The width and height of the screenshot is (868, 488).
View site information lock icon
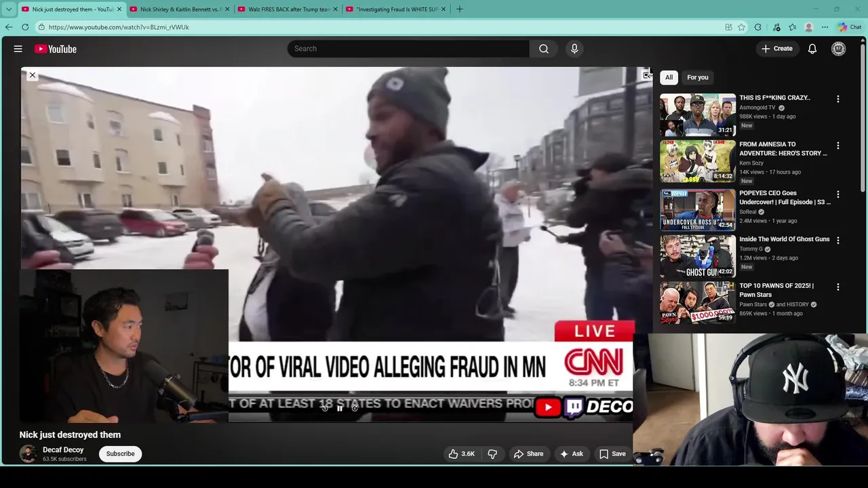pyautogui.click(x=41, y=27)
